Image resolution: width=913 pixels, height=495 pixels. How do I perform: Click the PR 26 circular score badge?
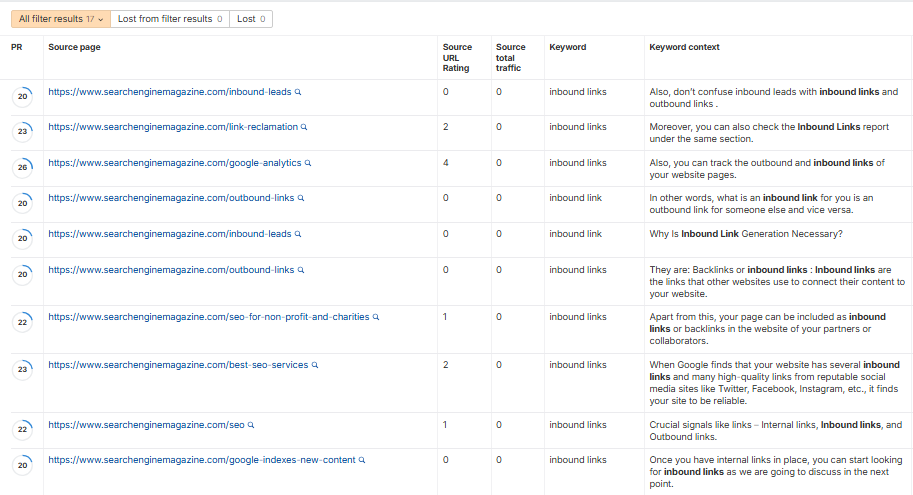click(x=22, y=167)
